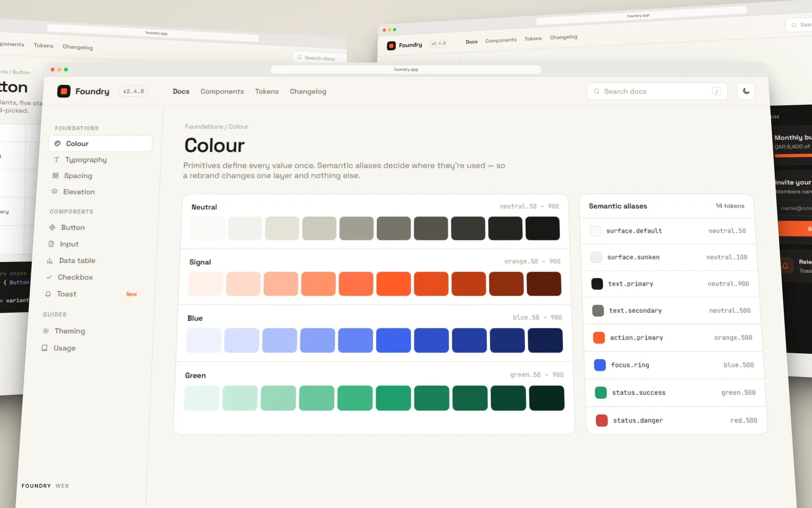The image size is (812, 508).
Task: Click the palette icon next to Colour
Action: pos(58,144)
